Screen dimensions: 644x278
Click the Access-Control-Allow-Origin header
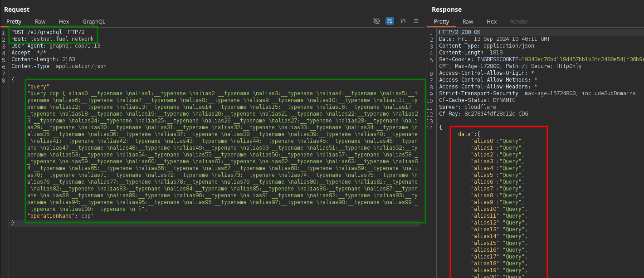coord(487,73)
